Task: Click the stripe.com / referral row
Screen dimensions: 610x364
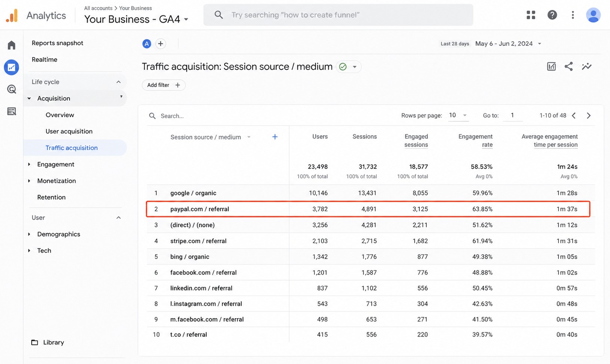Action: [371, 241]
